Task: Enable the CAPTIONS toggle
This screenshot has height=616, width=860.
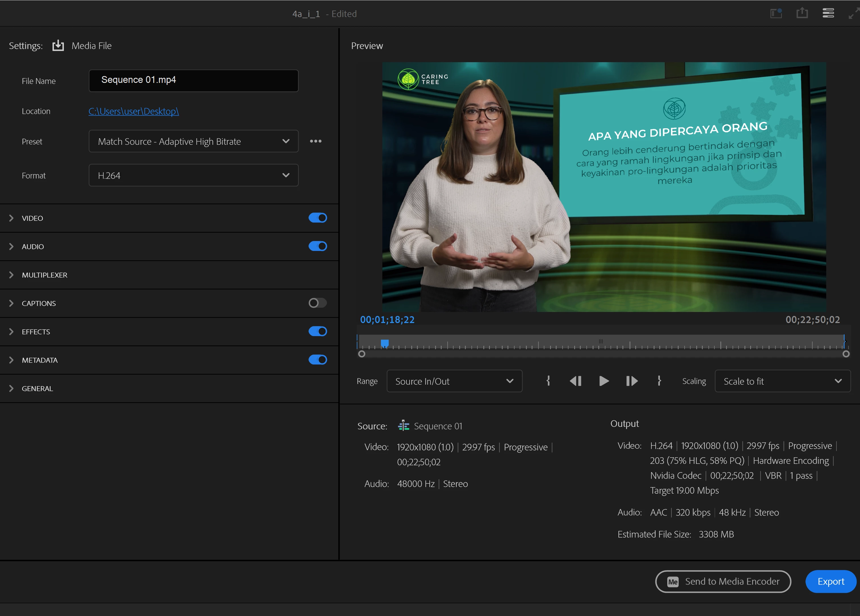Action: tap(318, 303)
